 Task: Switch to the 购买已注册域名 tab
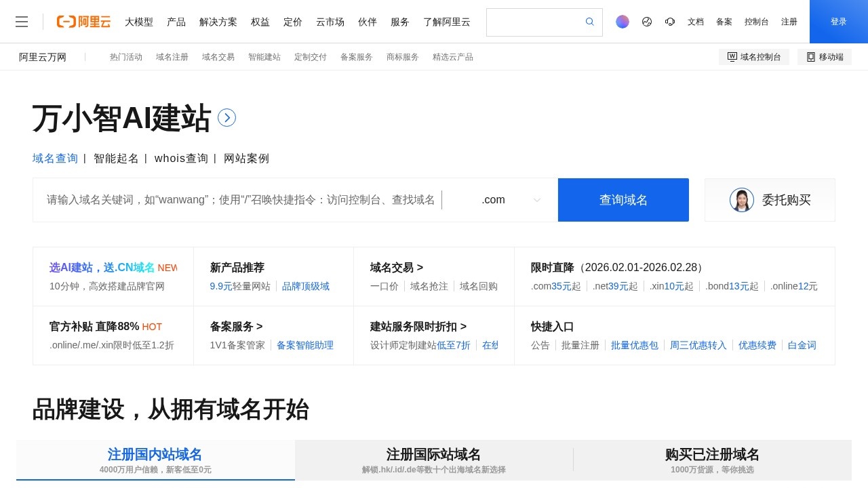pos(713,455)
